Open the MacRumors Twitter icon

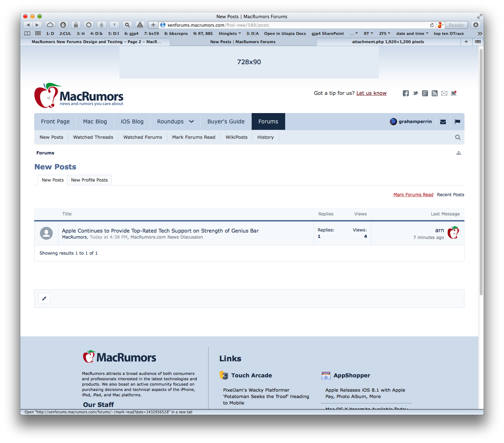click(416, 93)
